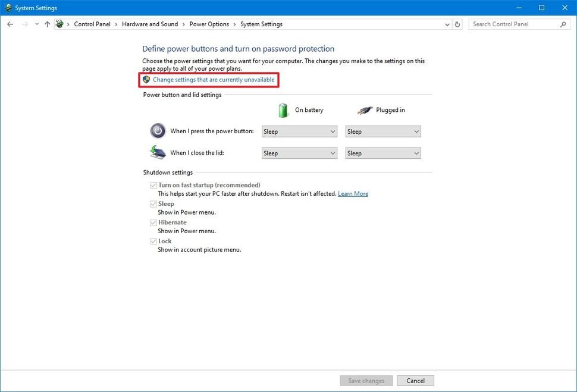Enable Turn on fast startup checkbox
This screenshot has height=392, width=577.
click(x=153, y=185)
